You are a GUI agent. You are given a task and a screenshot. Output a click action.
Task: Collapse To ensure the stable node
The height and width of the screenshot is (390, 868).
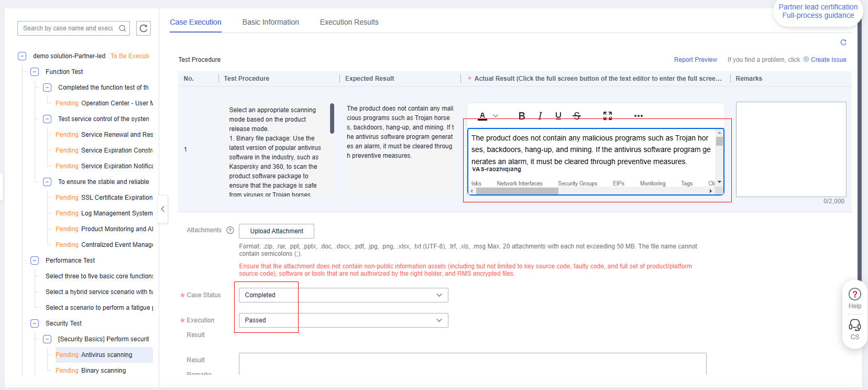(x=47, y=182)
